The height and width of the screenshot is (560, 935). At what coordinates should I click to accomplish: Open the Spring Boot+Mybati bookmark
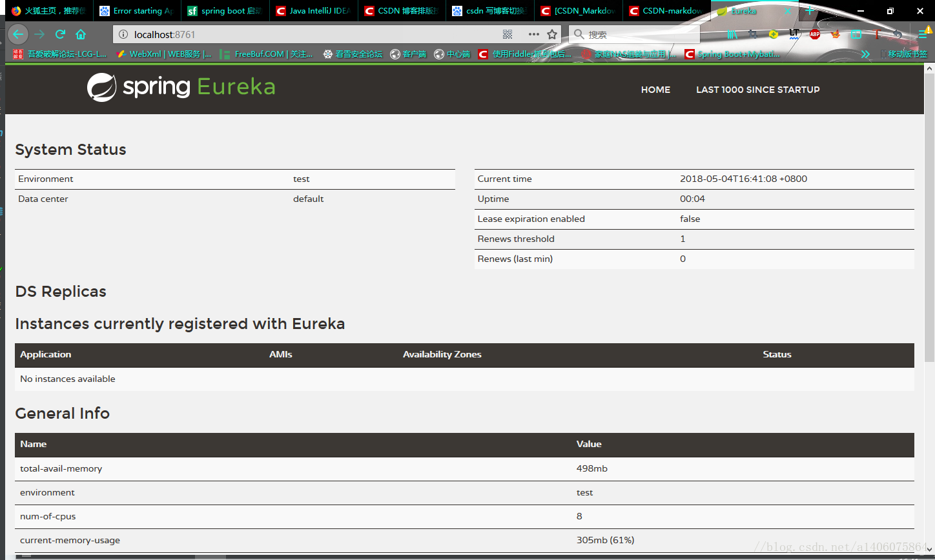click(x=732, y=54)
